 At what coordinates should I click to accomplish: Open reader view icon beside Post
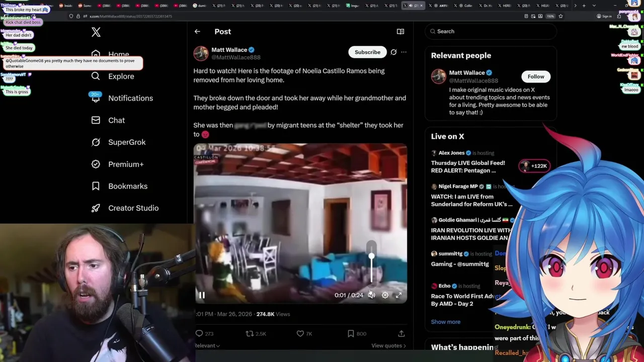click(400, 31)
